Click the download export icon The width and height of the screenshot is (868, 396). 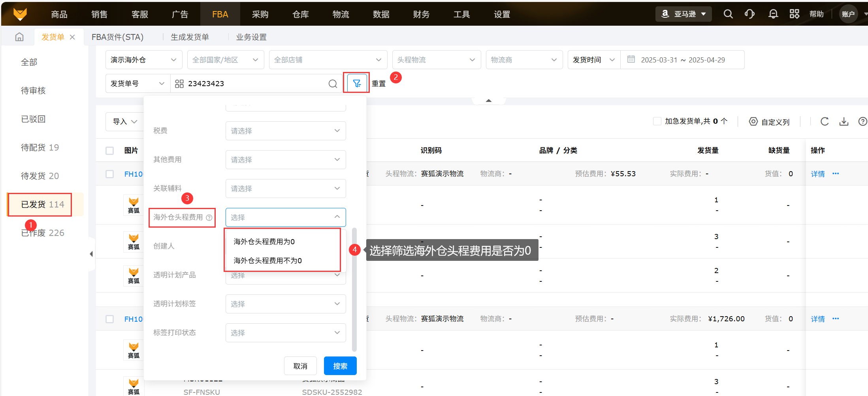(844, 122)
